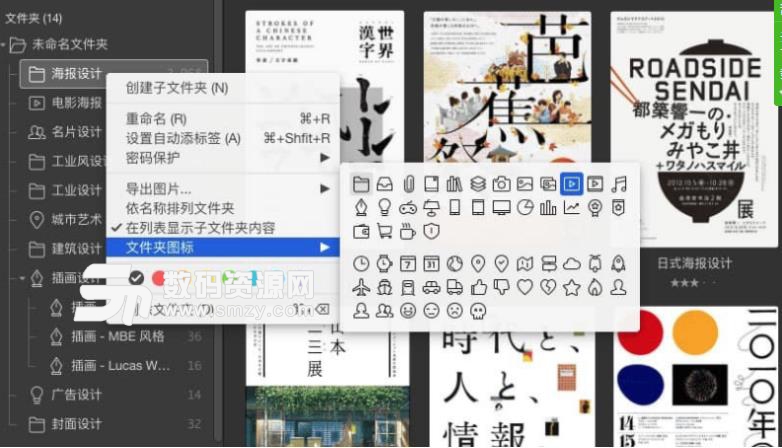Choose the inbox tray folder icon
The width and height of the screenshot is (782, 448).
pyautogui.click(x=385, y=184)
